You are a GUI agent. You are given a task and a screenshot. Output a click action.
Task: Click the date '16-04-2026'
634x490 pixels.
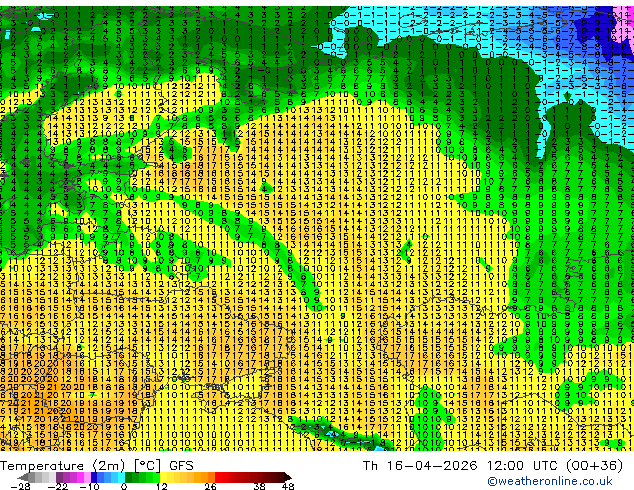tap(432, 466)
